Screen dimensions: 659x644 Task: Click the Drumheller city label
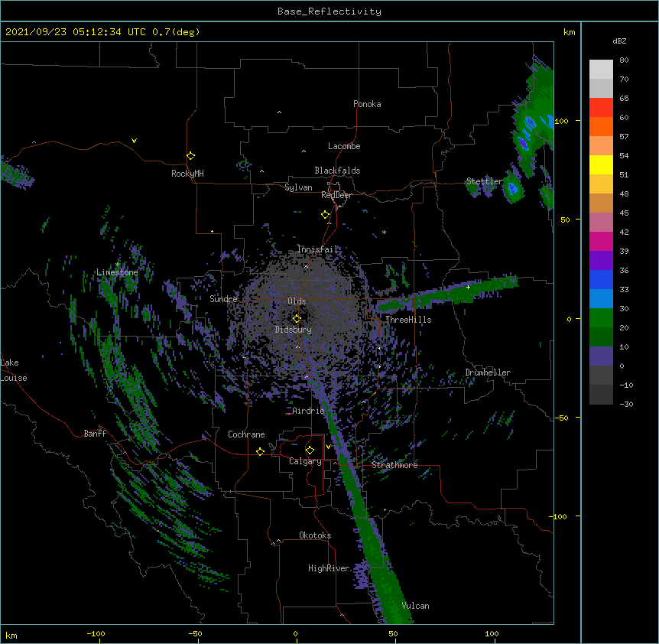pos(488,372)
